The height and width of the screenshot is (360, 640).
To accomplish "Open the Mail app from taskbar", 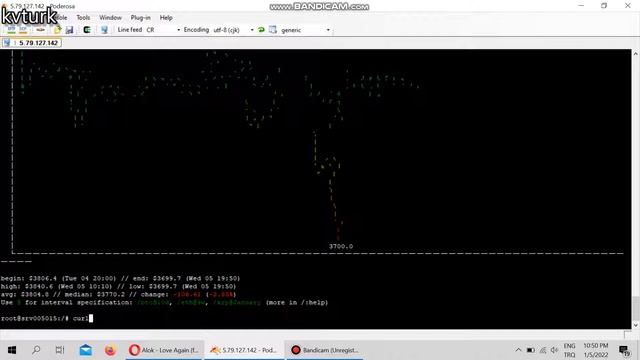I will click(x=85, y=350).
